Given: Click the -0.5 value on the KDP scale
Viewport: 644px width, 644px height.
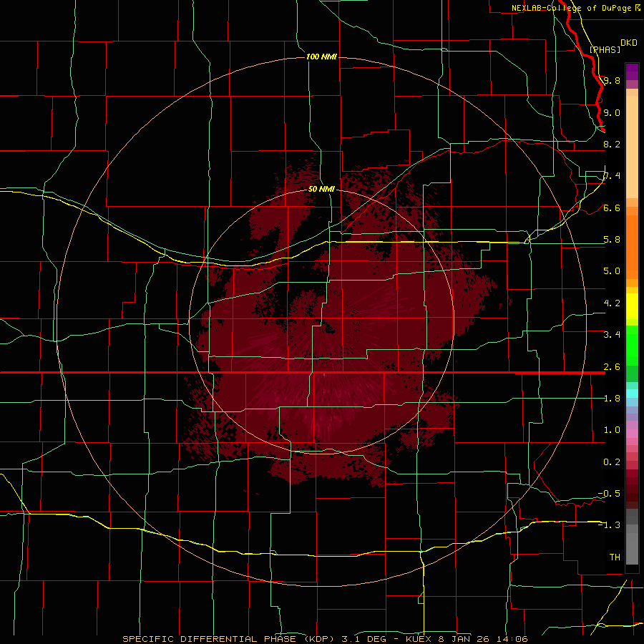Looking at the screenshot, I should point(609,494).
